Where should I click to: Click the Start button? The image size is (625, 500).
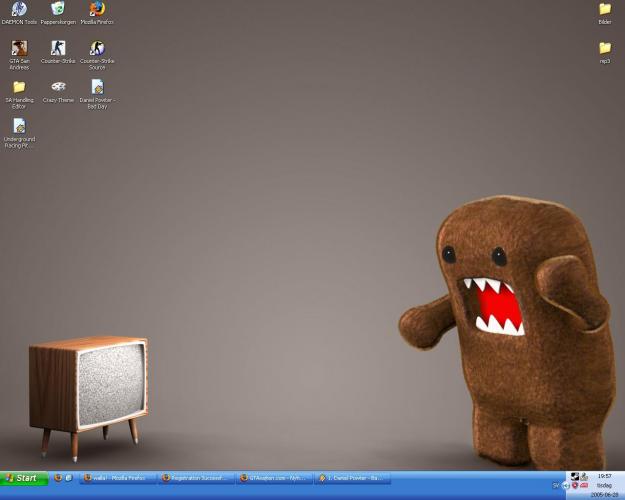click(24, 478)
